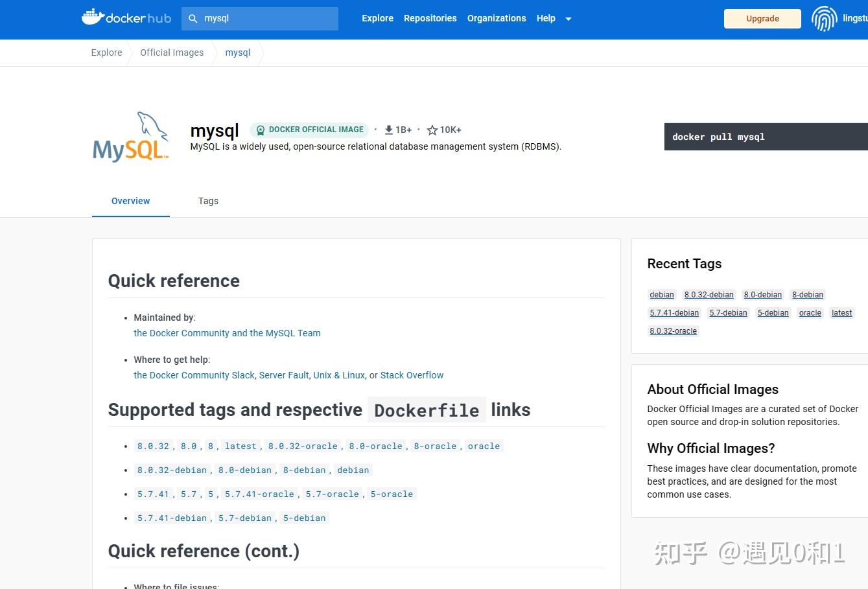Switch to the Tags tab

208,201
